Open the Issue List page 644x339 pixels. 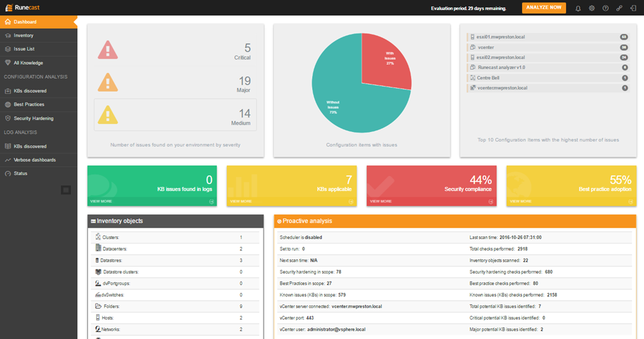(x=38, y=49)
